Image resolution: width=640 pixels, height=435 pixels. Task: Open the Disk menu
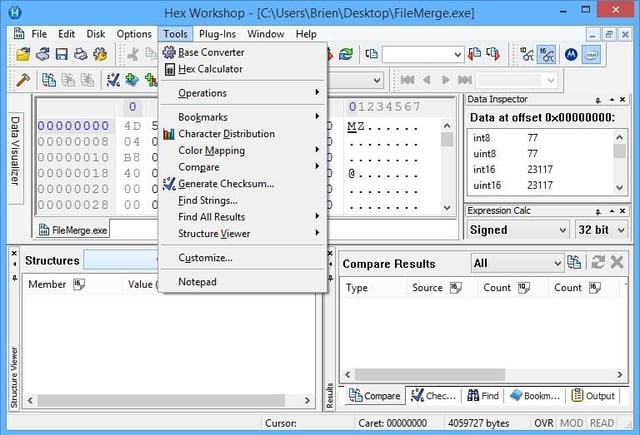coord(96,34)
